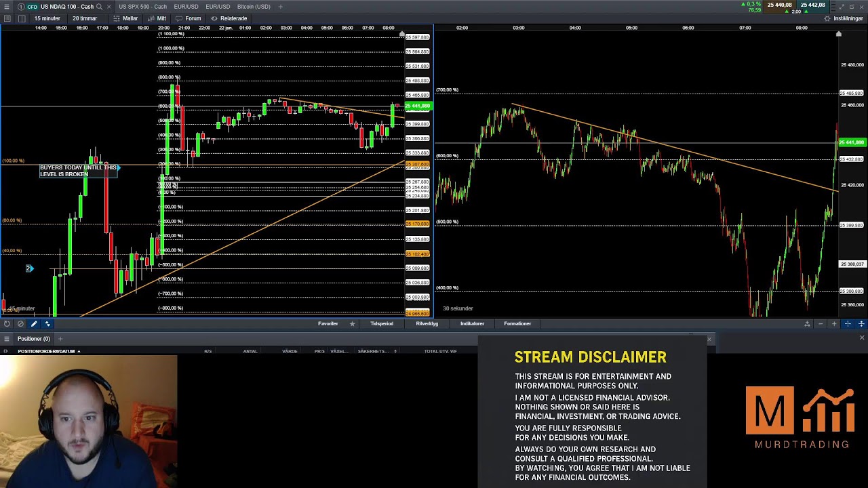868x488 pixels.
Task: Open Indikatorer menu
Action: (472, 324)
